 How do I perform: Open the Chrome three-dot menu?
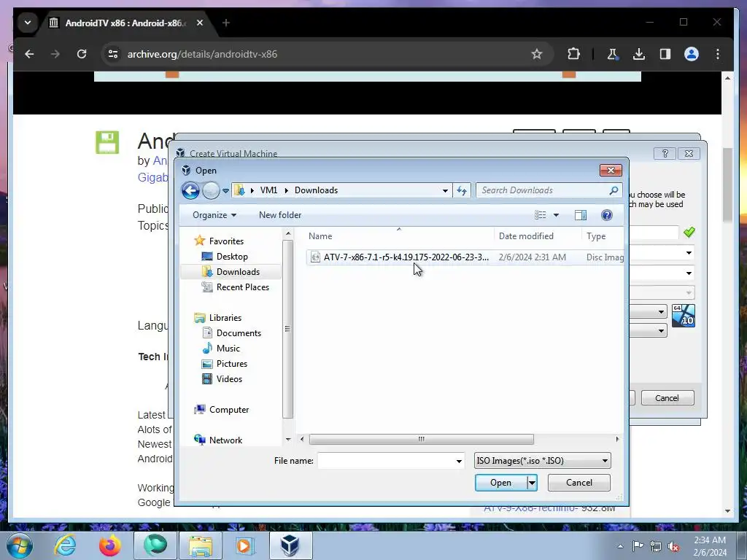[718, 54]
